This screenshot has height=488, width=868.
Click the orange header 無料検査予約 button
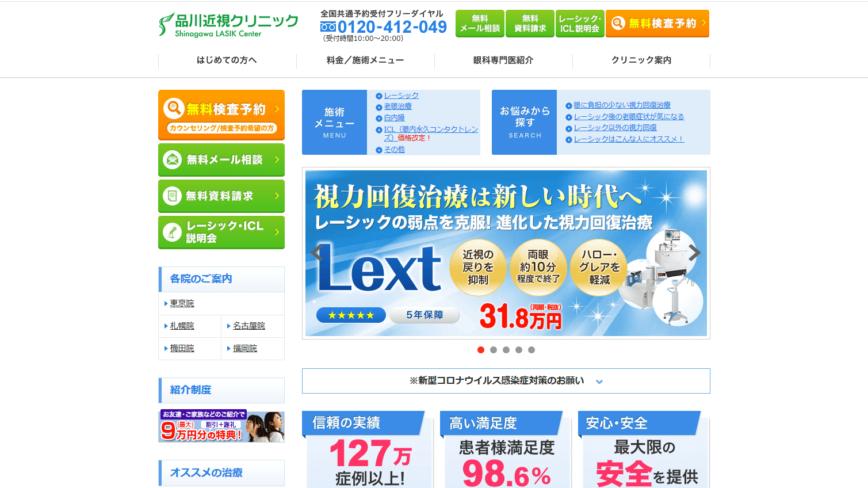657,24
